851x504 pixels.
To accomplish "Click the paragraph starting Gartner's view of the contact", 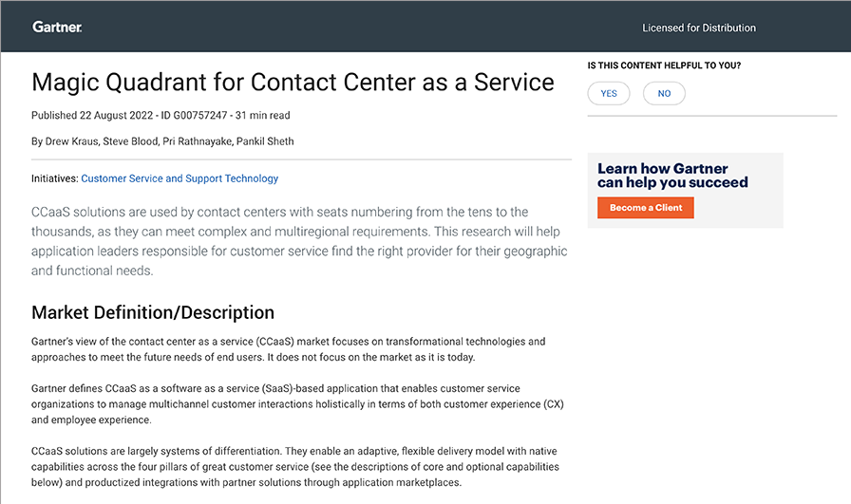I will pos(288,349).
